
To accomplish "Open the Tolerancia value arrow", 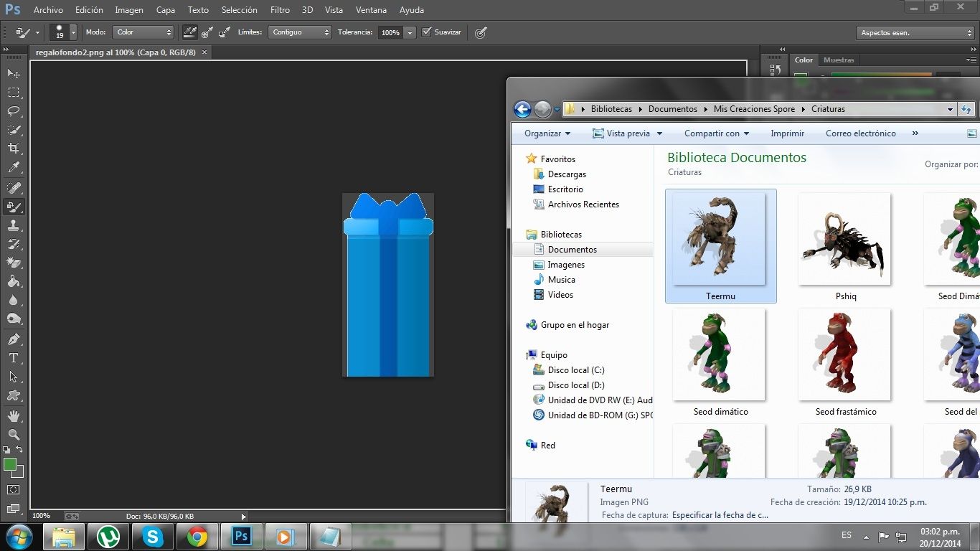I will click(410, 33).
